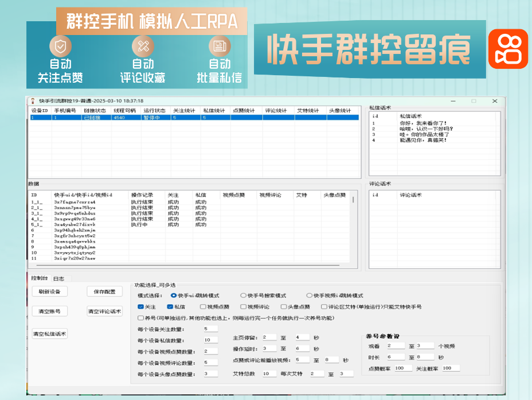
Task: Select the highlighted device row with 已链接 status
Action: 195,118
